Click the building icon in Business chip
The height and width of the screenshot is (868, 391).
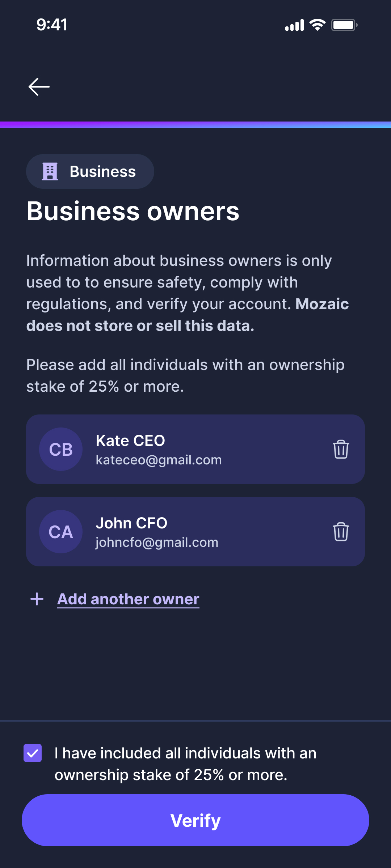50,171
